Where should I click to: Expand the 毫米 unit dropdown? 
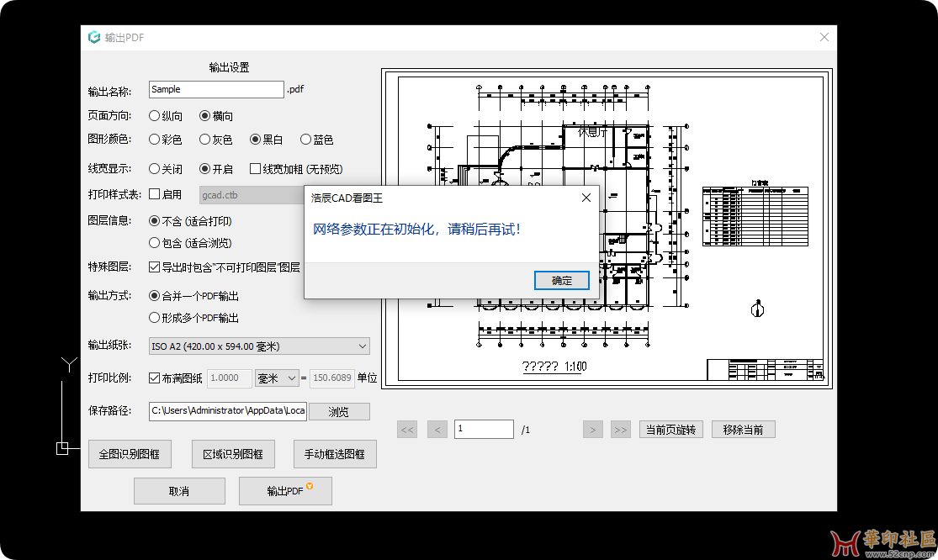(277, 378)
